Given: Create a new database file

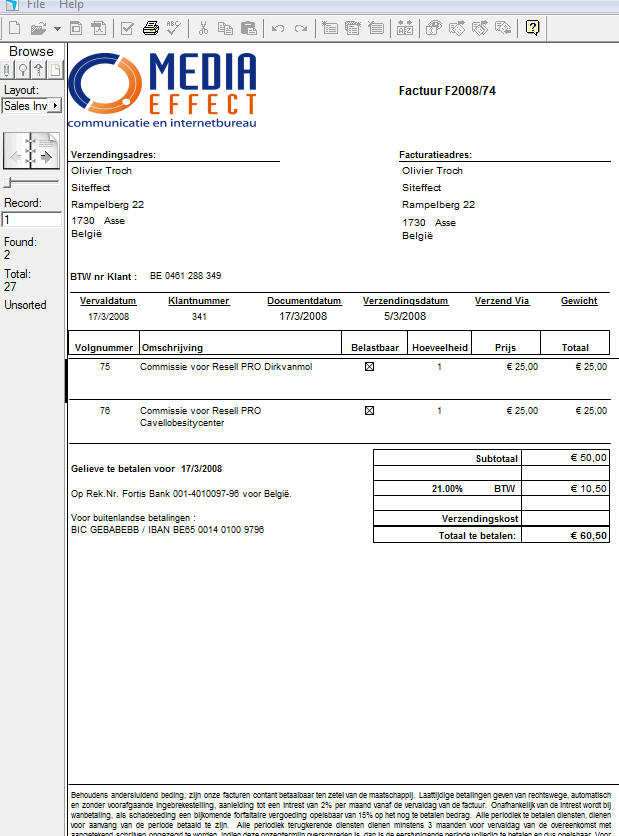Looking at the screenshot, I should coord(14,28).
